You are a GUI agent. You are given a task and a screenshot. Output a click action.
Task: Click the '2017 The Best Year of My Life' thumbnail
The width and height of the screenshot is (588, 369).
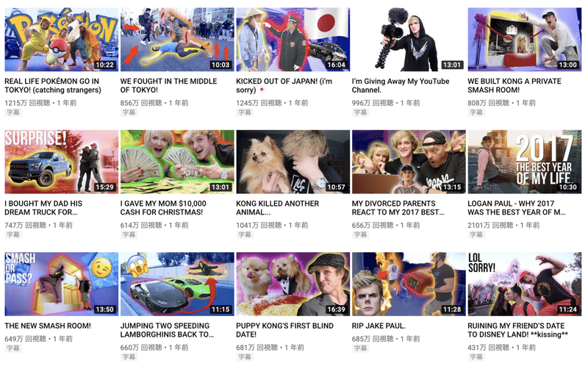click(525, 162)
